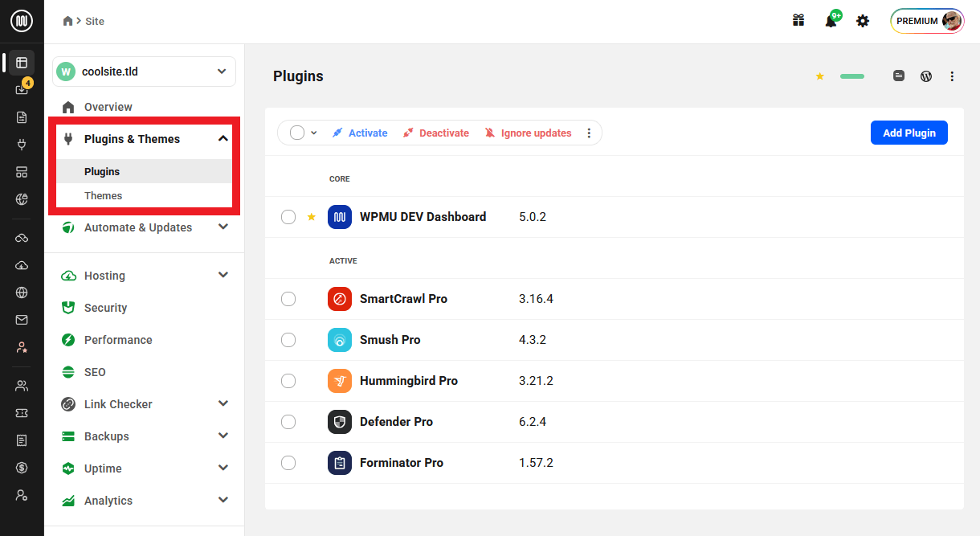Click the Site breadcrumb link
980x536 pixels.
pyautogui.click(x=95, y=21)
